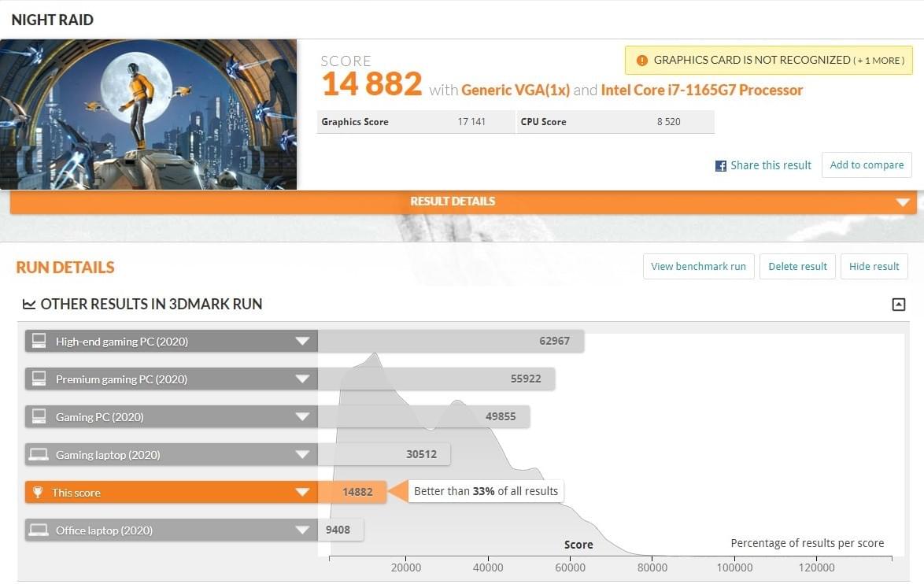This screenshot has width=924, height=584.
Task: Expand the High-end gaming PC (2020) dropdown
Action: point(302,342)
